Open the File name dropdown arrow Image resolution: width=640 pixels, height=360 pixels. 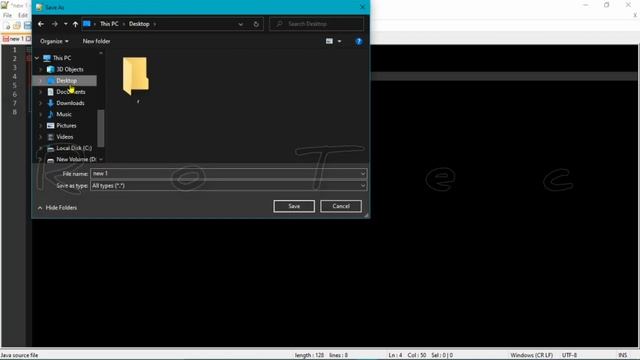362,174
